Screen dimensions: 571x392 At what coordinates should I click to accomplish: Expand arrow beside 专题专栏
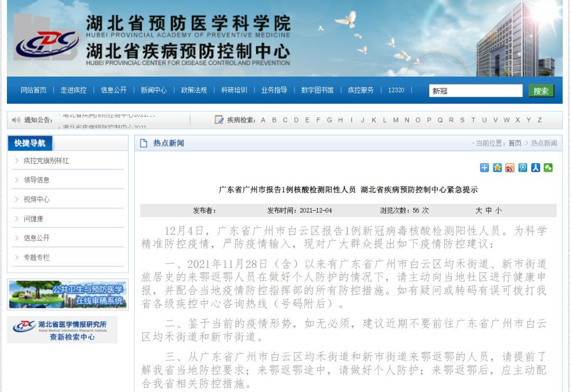[16, 257]
